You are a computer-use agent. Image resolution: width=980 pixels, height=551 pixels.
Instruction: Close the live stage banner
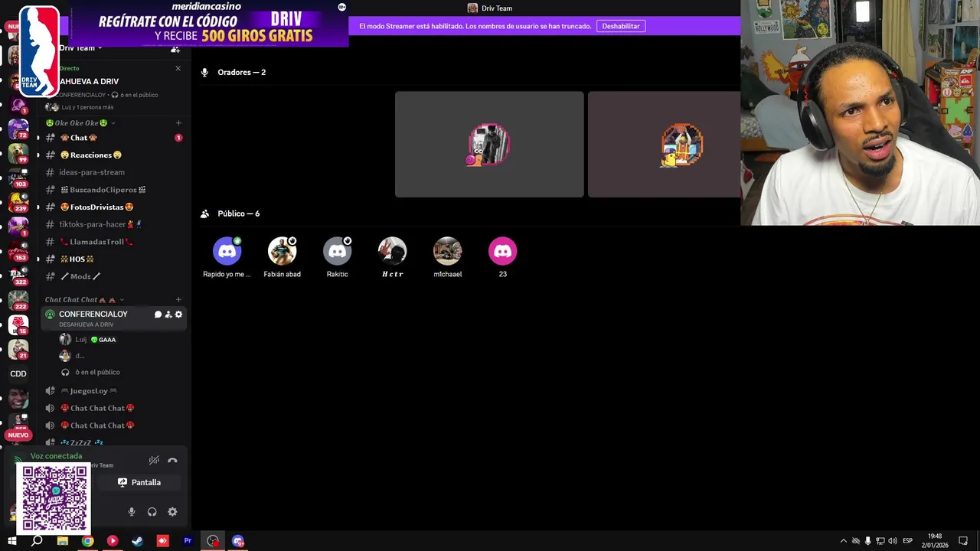point(178,69)
